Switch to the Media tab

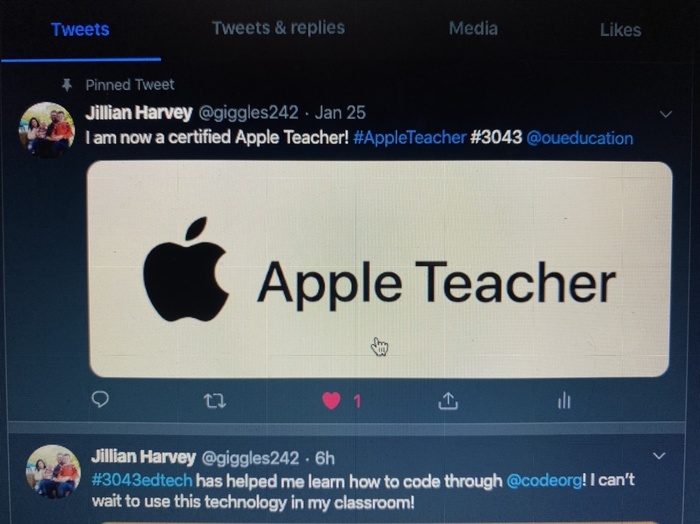(473, 29)
